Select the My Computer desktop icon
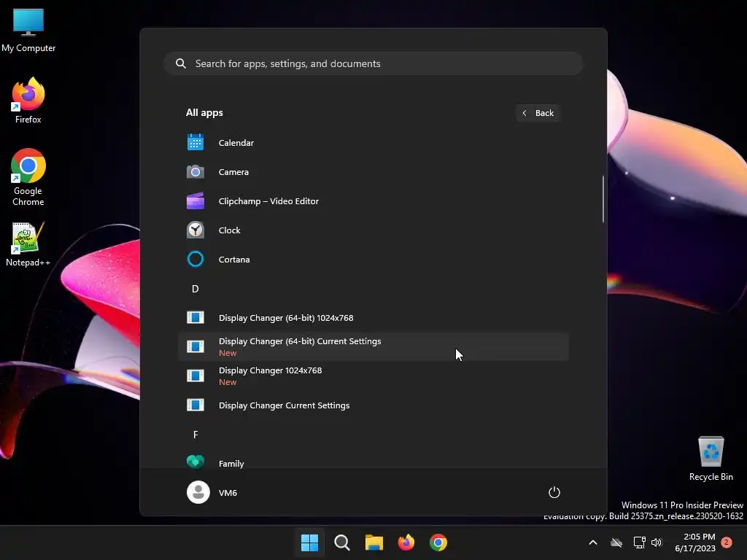This screenshot has height=560, width=747. tap(28, 31)
